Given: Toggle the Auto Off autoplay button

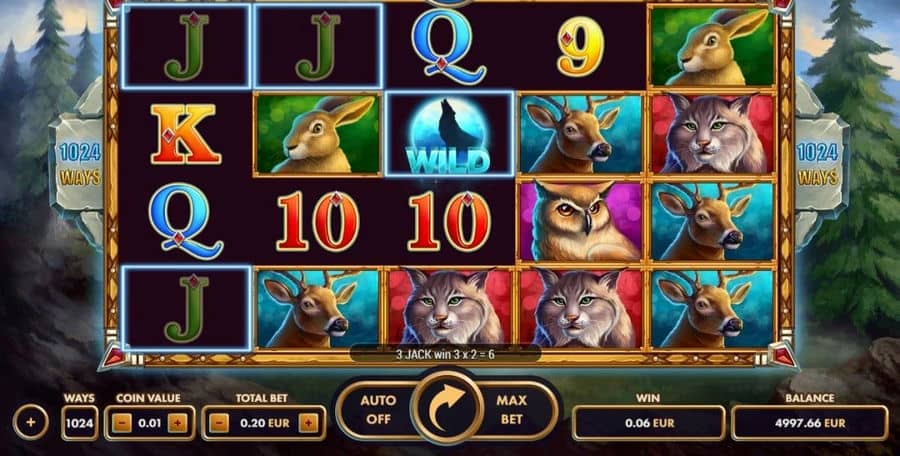Looking at the screenshot, I should (378, 409).
